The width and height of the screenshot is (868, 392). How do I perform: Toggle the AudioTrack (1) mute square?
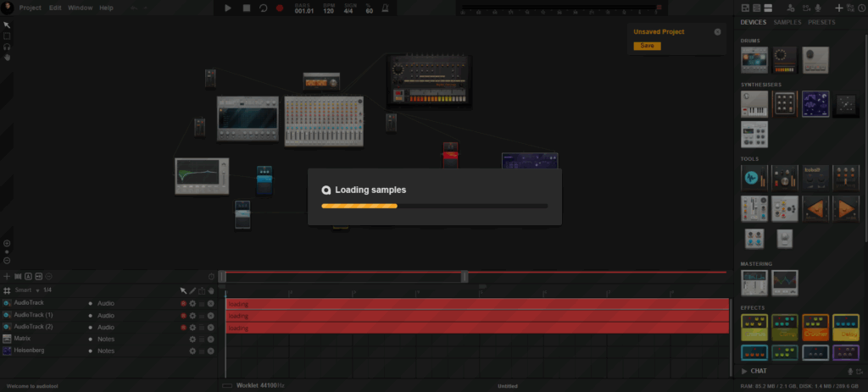click(202, 316)
